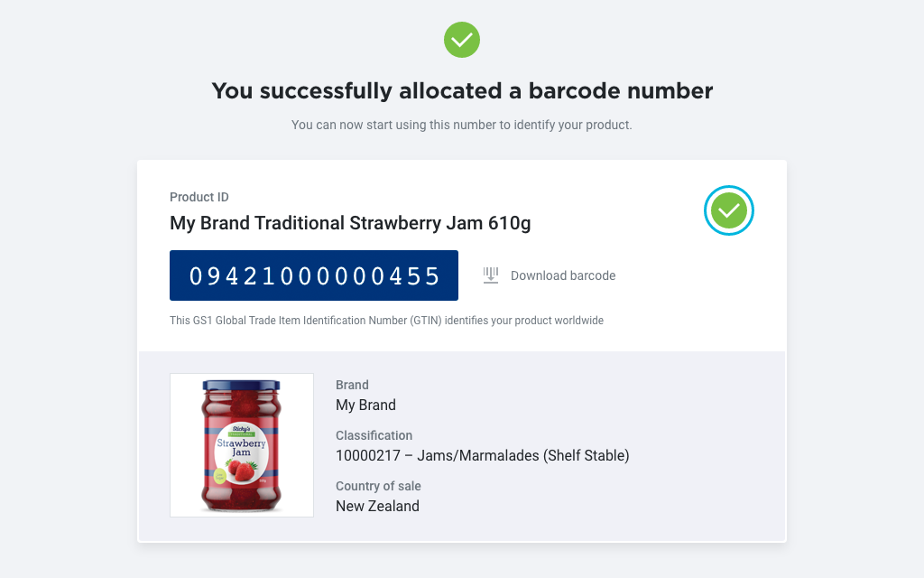Click the Strawberry Jam product photo
This screenshot has height=578, width=924.
pyautogui.click(x=241, y=444)
